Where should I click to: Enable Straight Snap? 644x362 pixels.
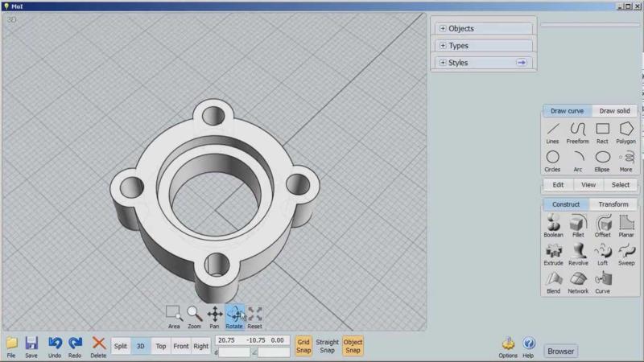pos(327,346)
